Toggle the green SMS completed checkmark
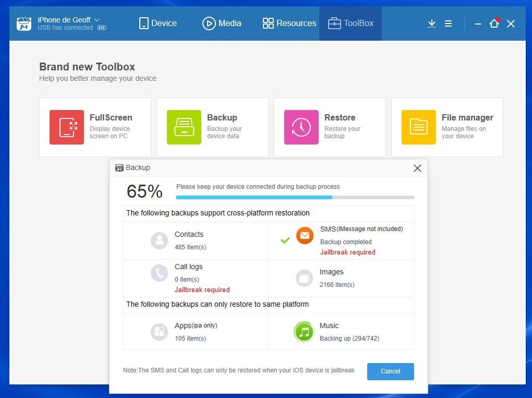Image resolution: width=532 pixels, height=398 pixels. [x=285, y=240]
